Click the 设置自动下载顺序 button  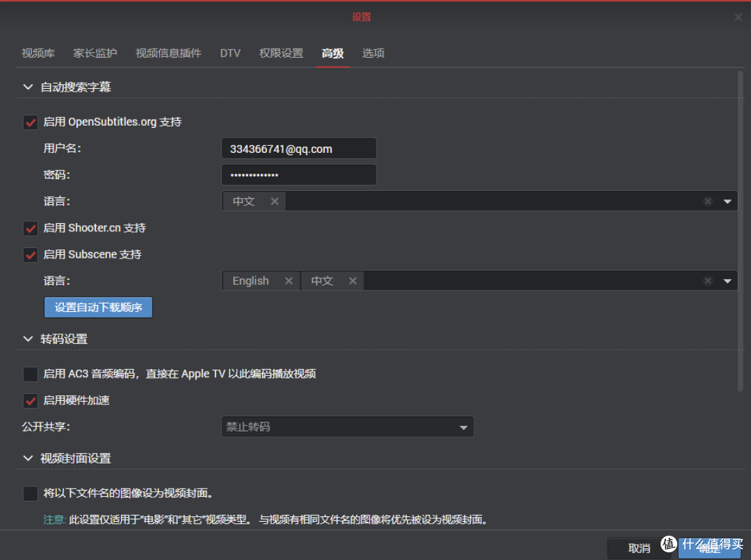click(98, 307)
